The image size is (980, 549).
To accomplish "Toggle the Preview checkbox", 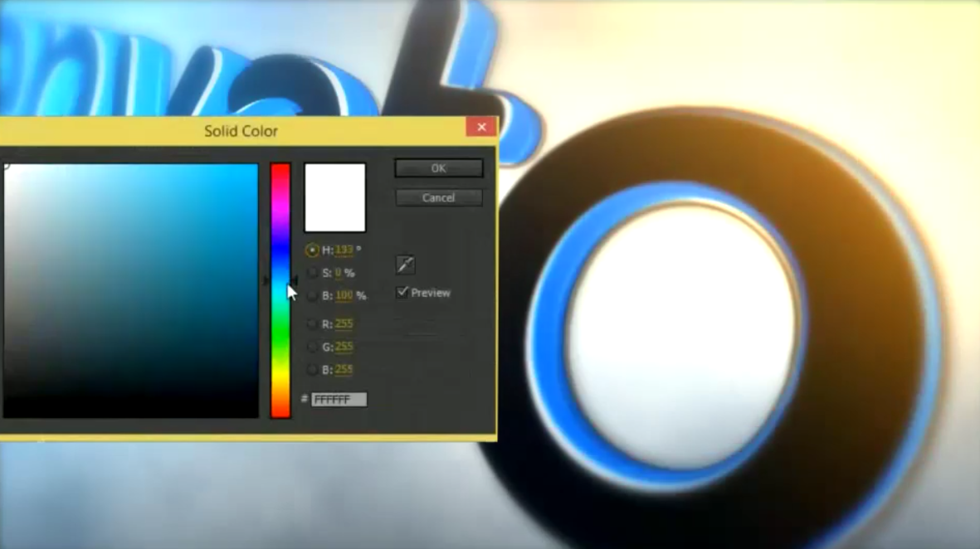I will 402,292.
